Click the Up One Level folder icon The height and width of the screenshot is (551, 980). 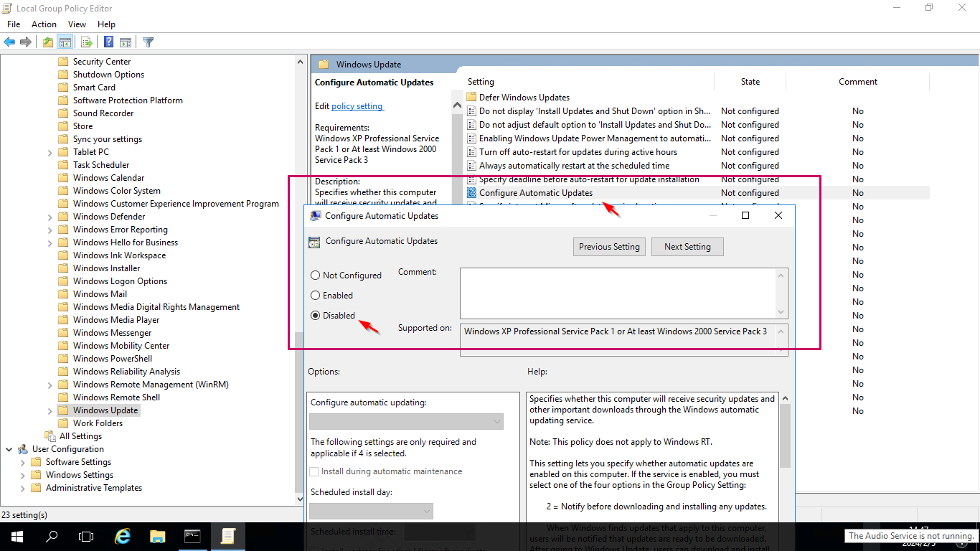click(47, 42)
